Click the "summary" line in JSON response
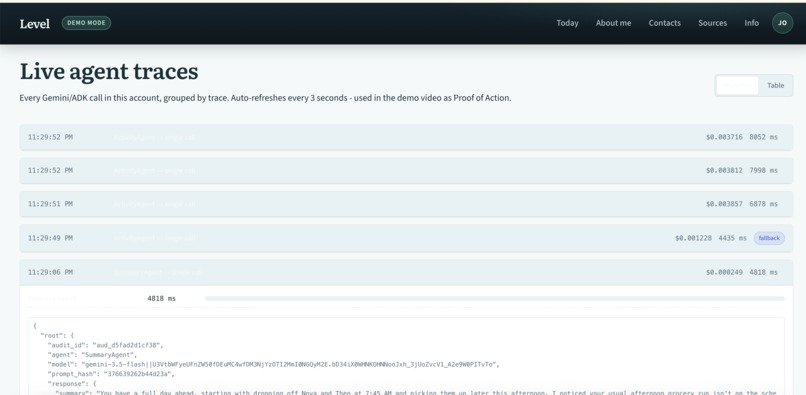 415,393
